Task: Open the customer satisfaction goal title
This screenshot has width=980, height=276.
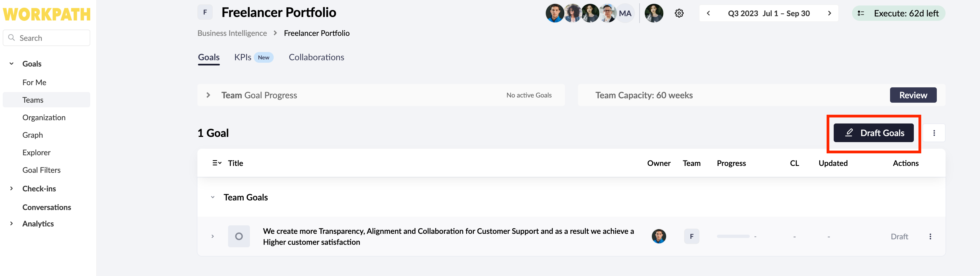Action: 448,236
